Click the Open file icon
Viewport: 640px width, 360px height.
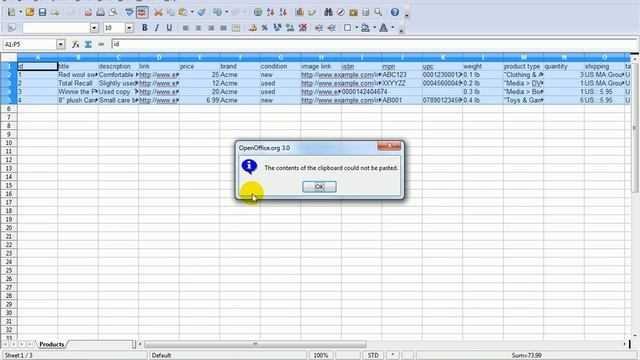coord(30,12)
